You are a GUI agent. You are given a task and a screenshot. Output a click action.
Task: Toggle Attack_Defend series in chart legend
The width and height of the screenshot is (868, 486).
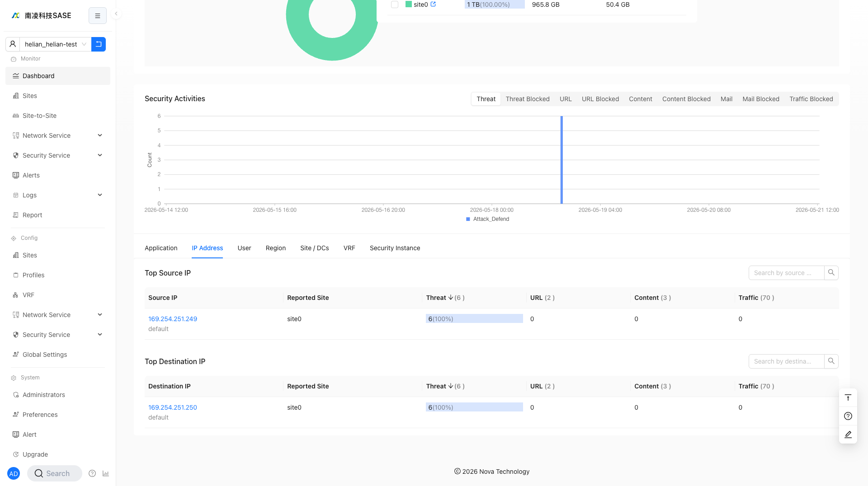pos(487,219)
